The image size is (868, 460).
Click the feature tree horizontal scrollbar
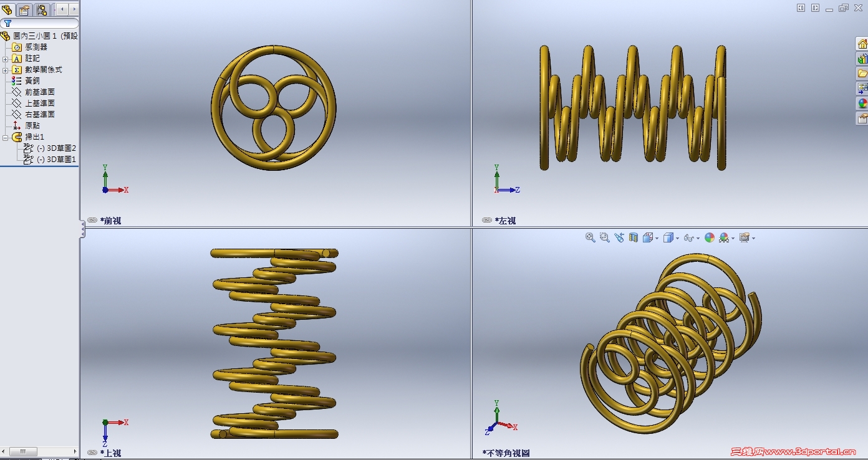click(40, 451)
